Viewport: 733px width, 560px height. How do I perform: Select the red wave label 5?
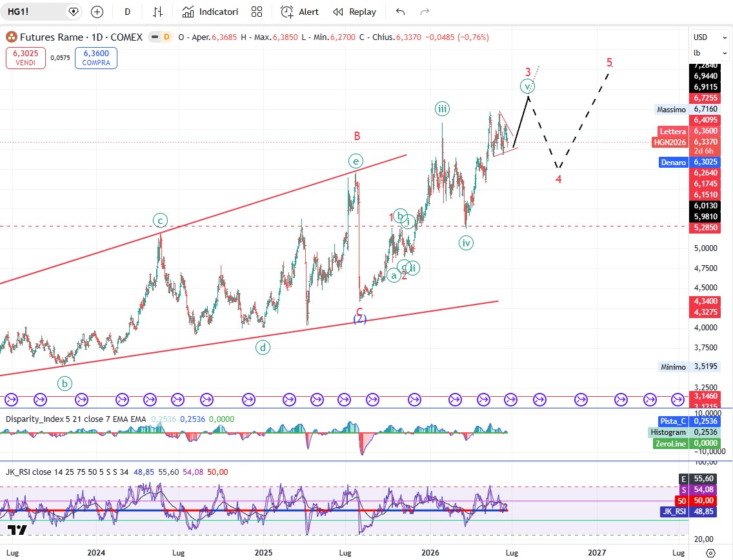[609, 62]
